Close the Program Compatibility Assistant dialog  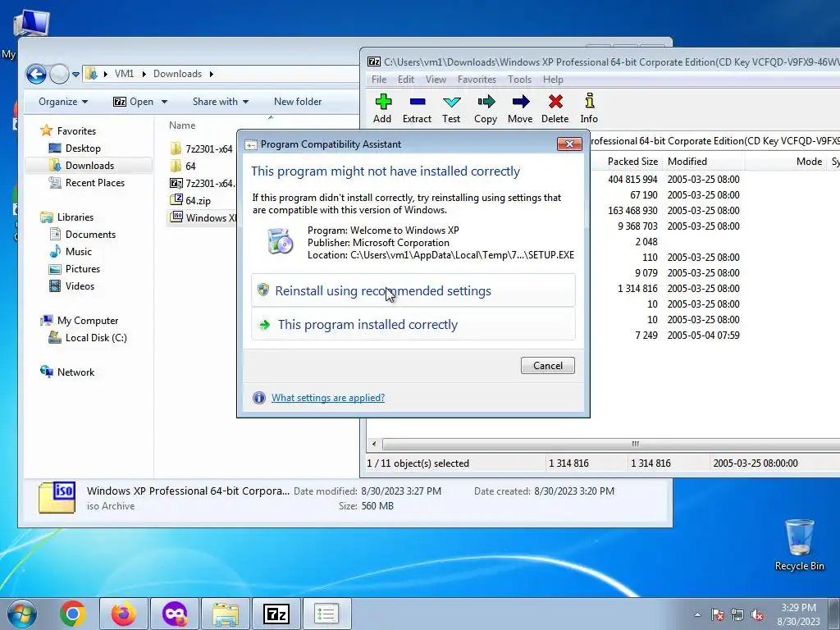tap(569, 144)
